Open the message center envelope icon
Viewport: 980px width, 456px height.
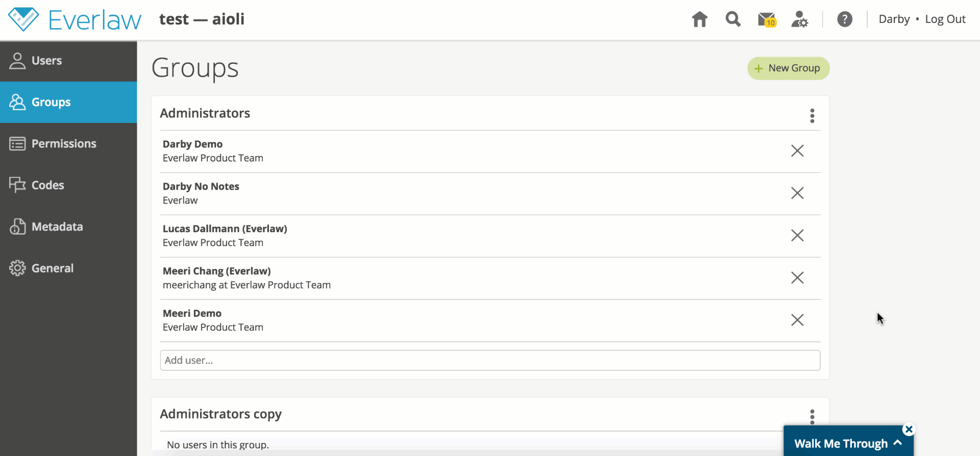point(767,20)
